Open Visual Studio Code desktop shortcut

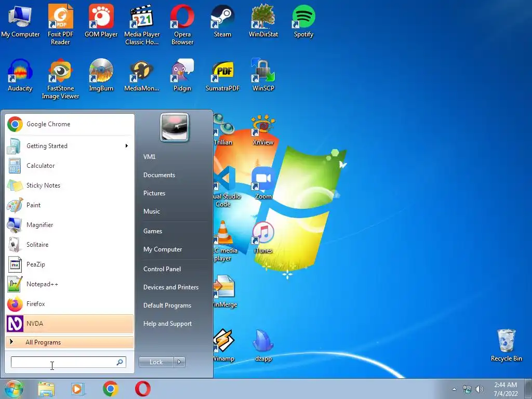[227, 187]
